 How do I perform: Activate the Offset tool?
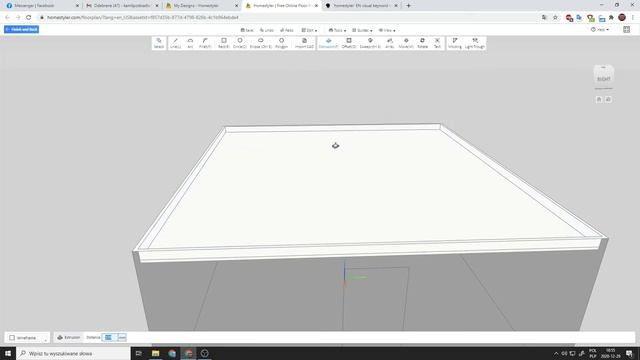pos(349,43)
